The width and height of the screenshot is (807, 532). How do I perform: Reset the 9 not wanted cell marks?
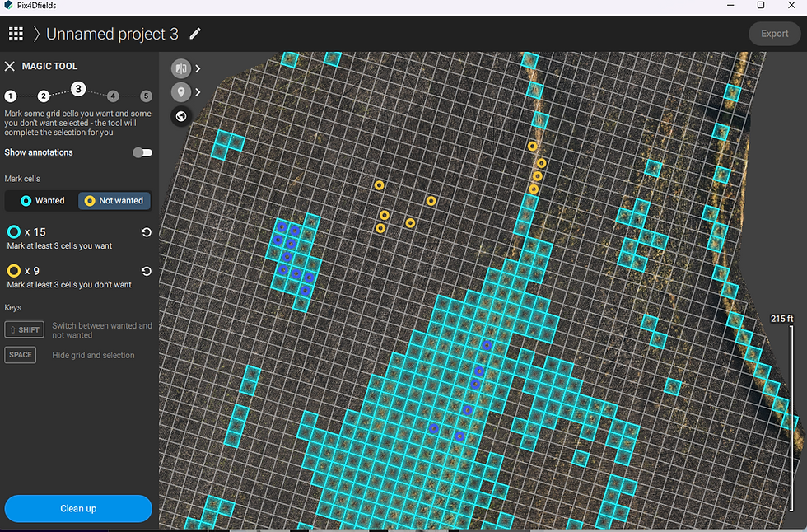coord(147,271)
